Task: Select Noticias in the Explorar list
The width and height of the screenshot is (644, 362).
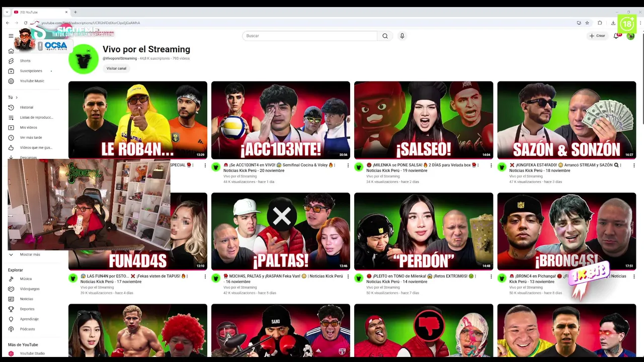Action: pyautogui.click(x=27, y=299)
